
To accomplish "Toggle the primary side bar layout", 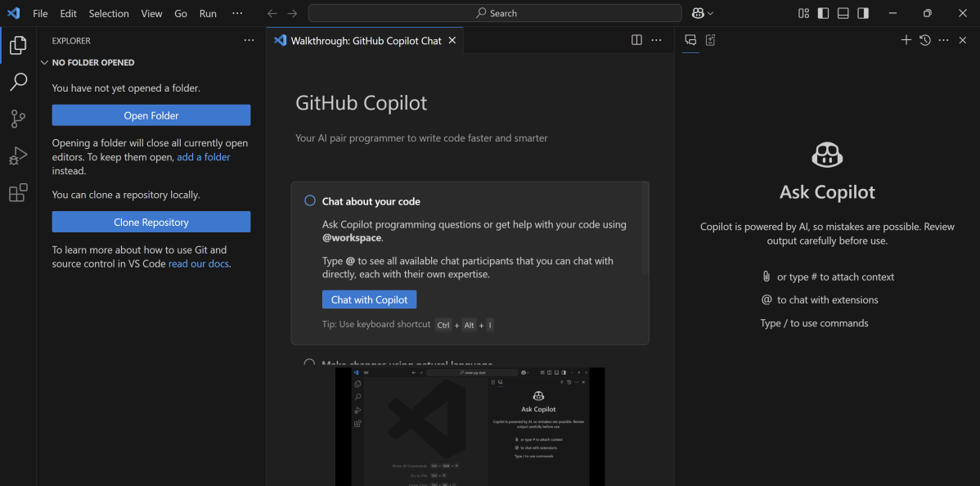I will 823,13.
